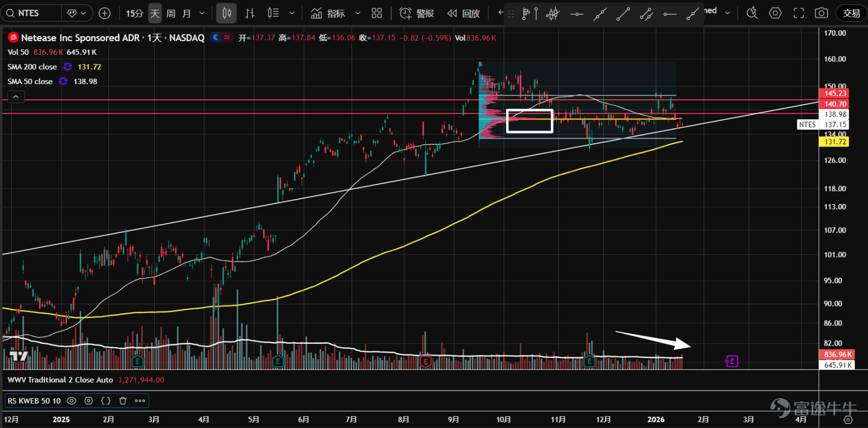Click the NTES 137.15 price tag
The height and width of the screenshot is (428, 868).
[x=823, y=125]
